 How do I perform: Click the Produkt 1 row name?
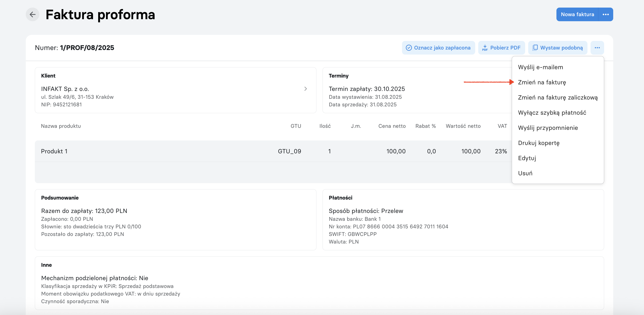click(x=54, y=151)
